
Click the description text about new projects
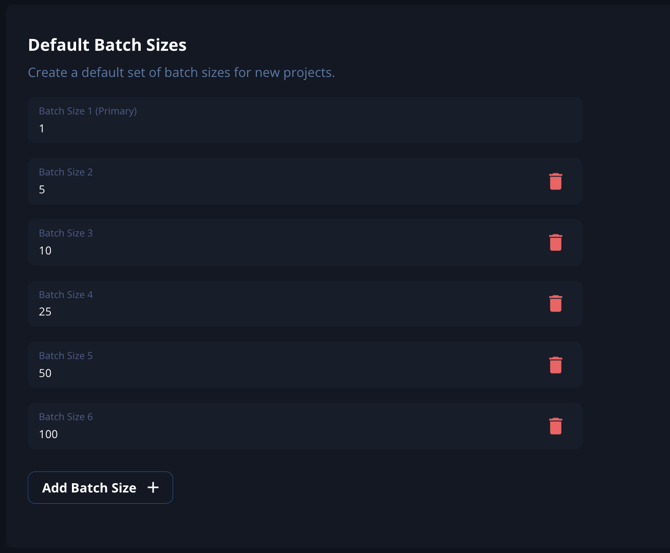pos(181,73)
